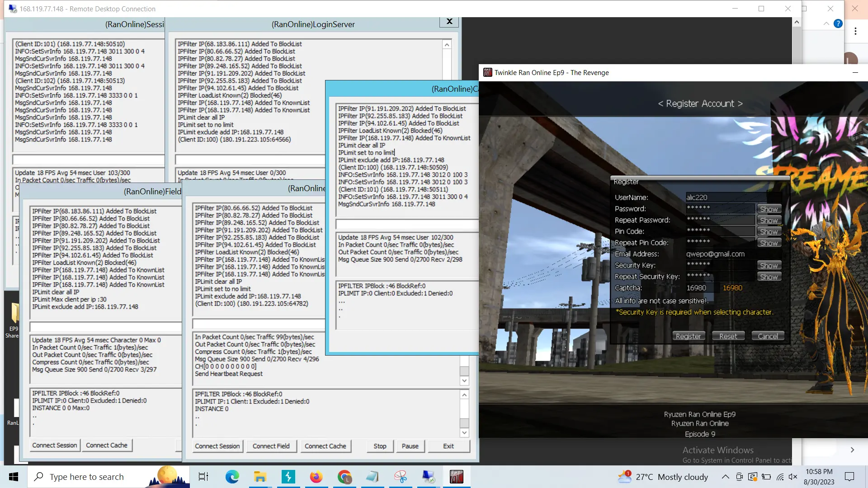Click the orange captcha code 16980
This screenshot has height=488, width=868.
click(x=732, y=287)
